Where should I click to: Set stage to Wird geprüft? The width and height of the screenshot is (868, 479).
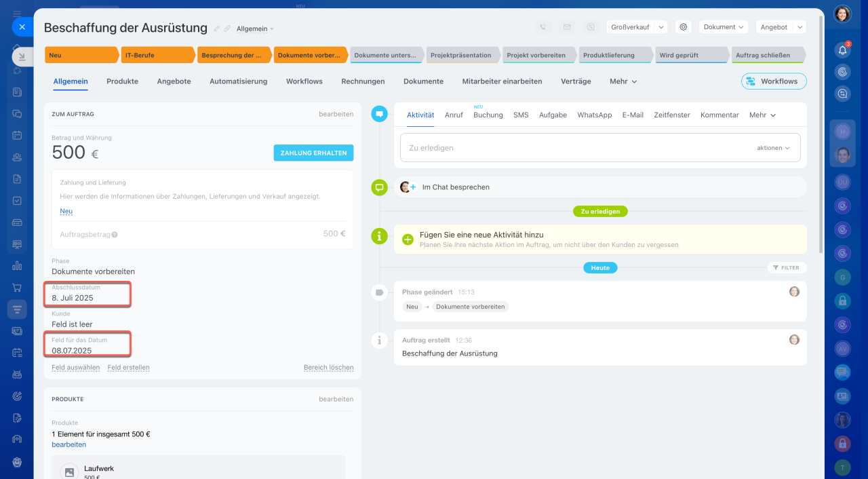(x=692, y=55)
